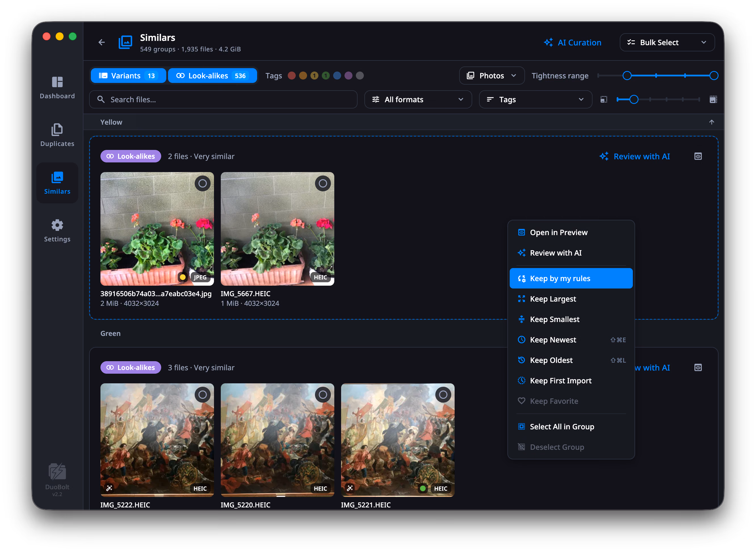Open the Yellow group's preview icon
The image size is (756, 552).
coord(698,156)
